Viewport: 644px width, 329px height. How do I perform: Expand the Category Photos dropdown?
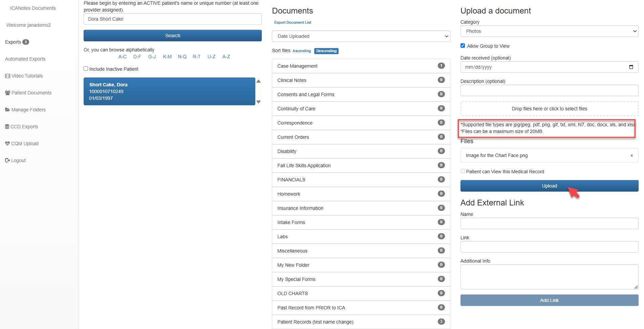point(549,31)
